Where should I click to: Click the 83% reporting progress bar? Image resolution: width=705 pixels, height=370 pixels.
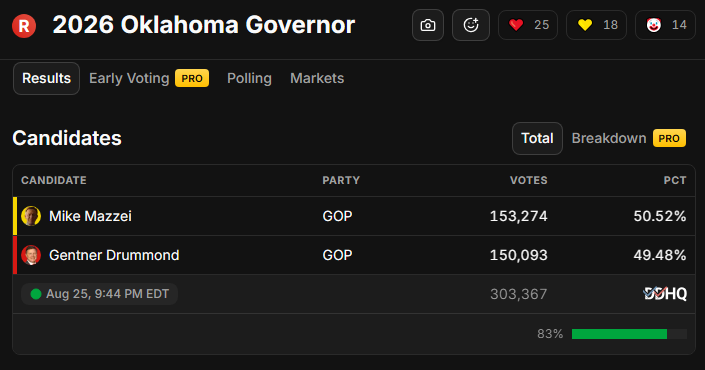[x=629, y=334]
